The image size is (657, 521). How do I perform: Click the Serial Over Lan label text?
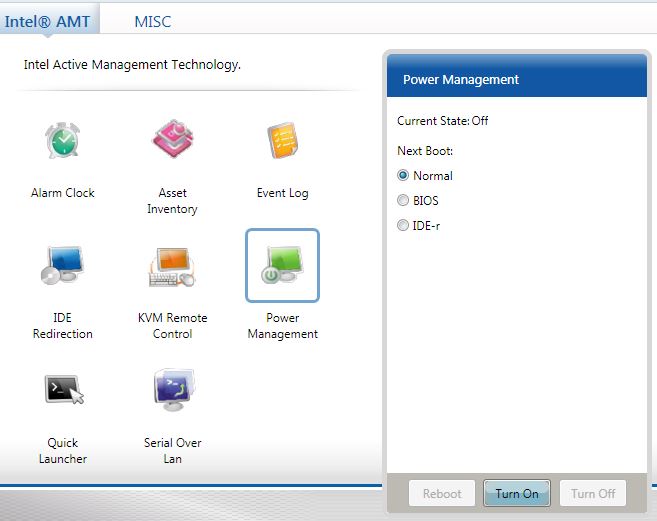173,451
